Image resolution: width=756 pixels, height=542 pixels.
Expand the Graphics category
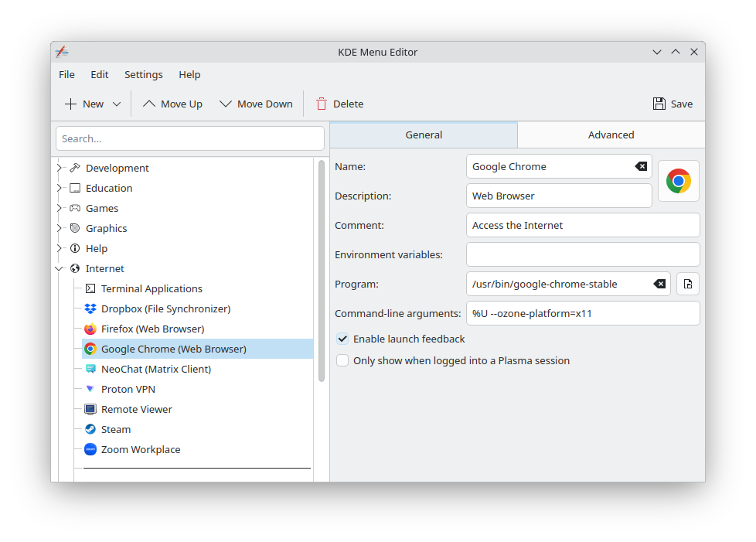point(60,228)
